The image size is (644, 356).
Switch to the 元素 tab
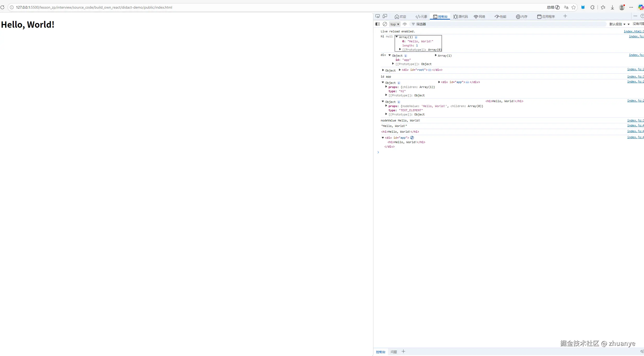coord(421,16)
